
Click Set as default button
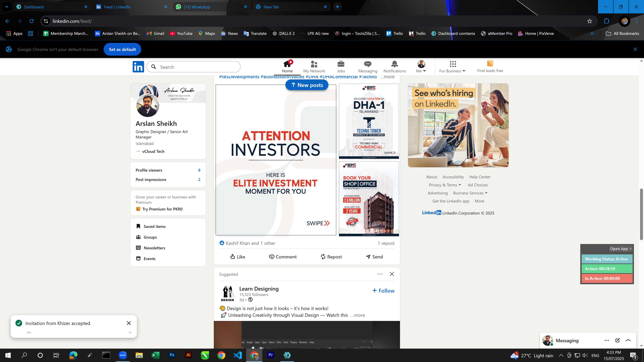(x=122, y=49)
